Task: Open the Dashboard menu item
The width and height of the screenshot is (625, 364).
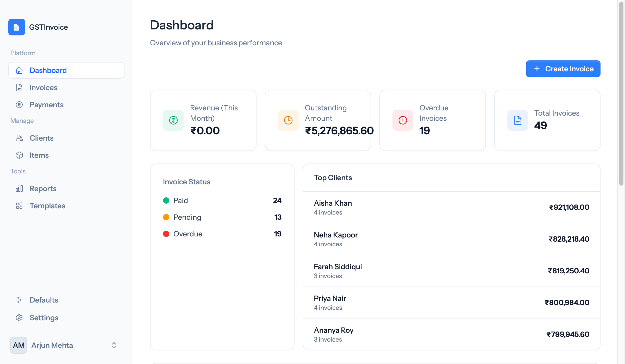Action: coord(66,70)
